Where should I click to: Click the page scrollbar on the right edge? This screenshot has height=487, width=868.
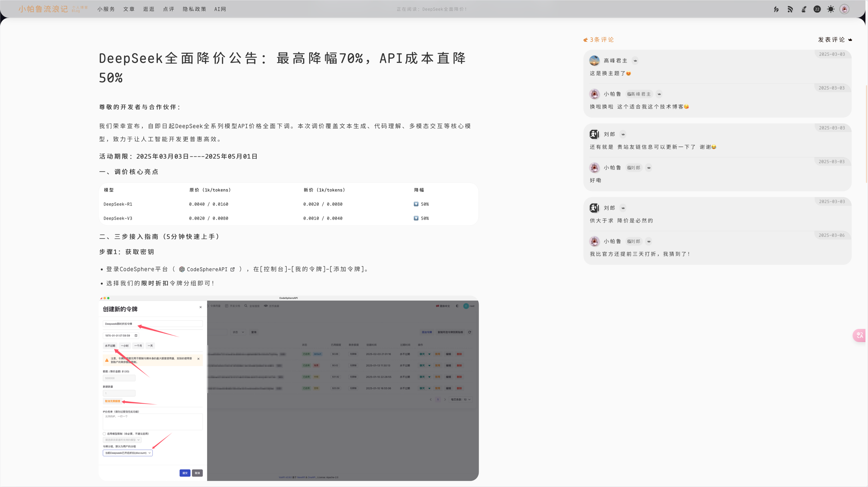coord(866,134)
